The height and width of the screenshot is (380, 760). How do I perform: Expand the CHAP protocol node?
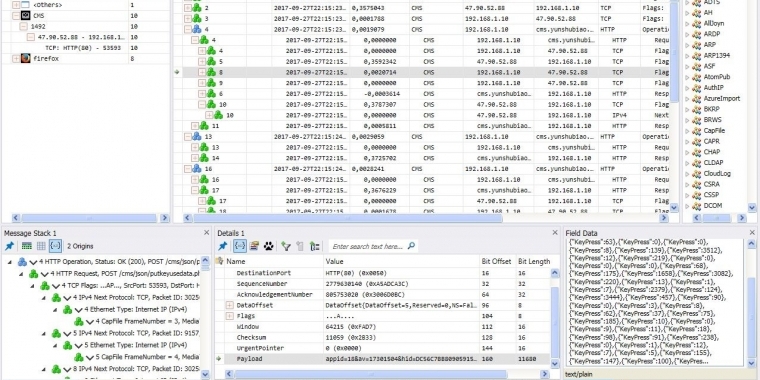pos(687,152)
